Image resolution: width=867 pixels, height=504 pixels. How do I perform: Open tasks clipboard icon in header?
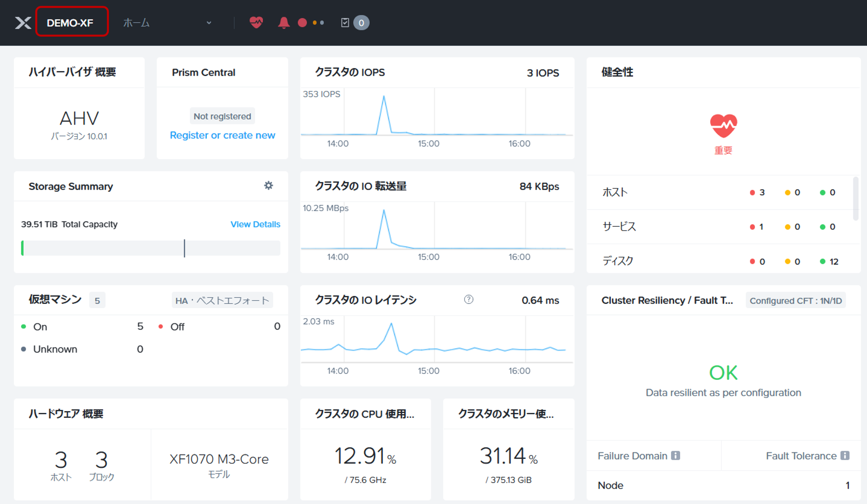coord(345,23)
